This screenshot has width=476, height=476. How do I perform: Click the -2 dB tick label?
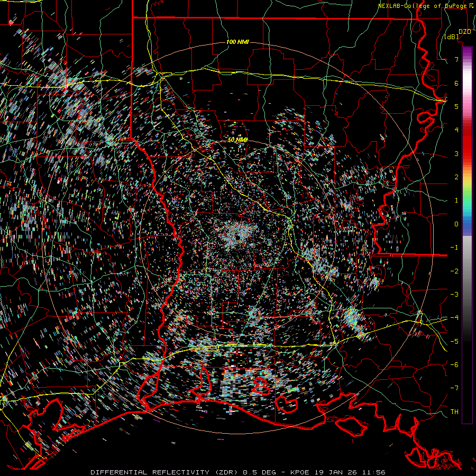click(454, 271)
